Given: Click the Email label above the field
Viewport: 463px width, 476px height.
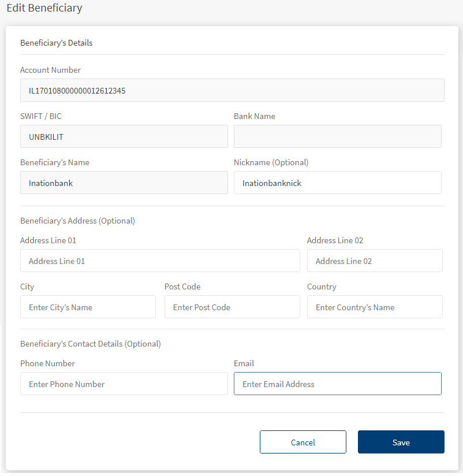Looking at the screenshot, I should click(x=244, y=363).
